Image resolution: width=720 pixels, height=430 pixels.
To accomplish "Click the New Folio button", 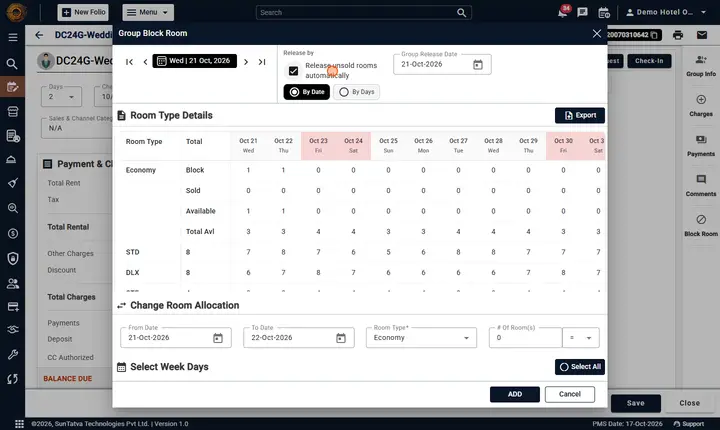I will 83,12.
